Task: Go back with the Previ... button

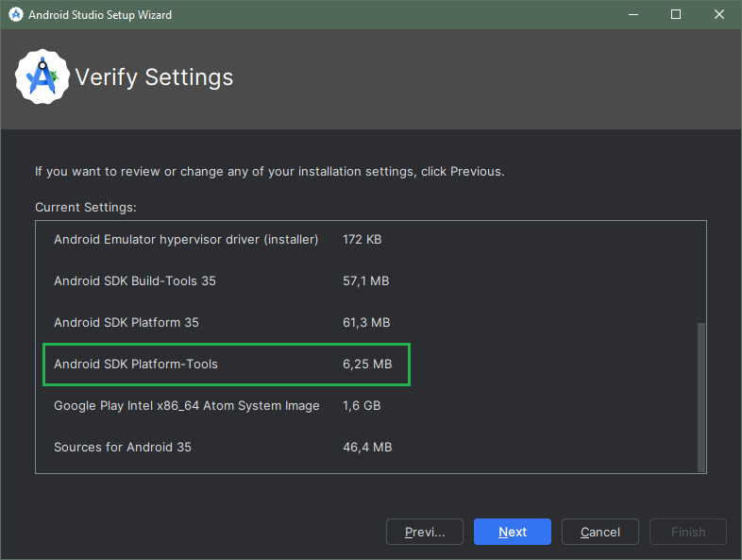Action: (425, 532)
